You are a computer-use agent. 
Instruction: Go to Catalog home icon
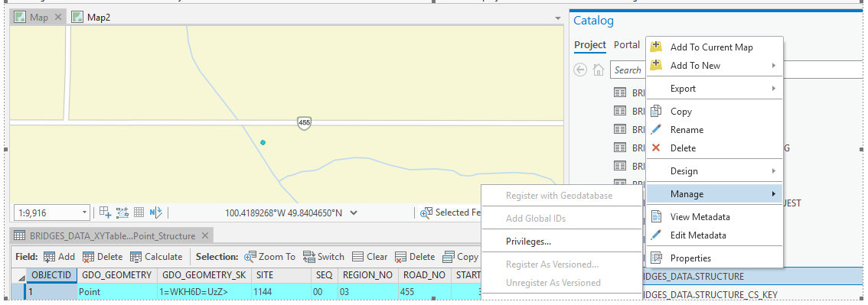pos(599,70)
